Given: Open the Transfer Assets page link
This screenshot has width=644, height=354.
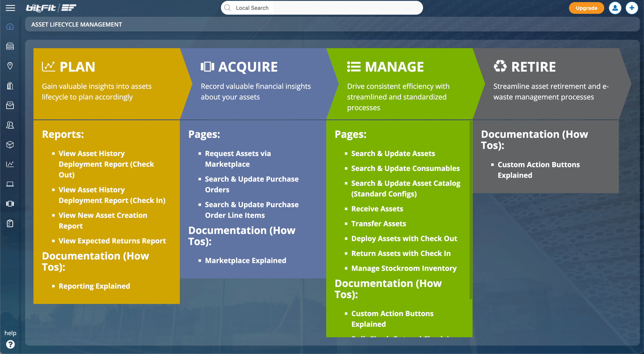Looking at the screenshot, I should tap(378, 224).
